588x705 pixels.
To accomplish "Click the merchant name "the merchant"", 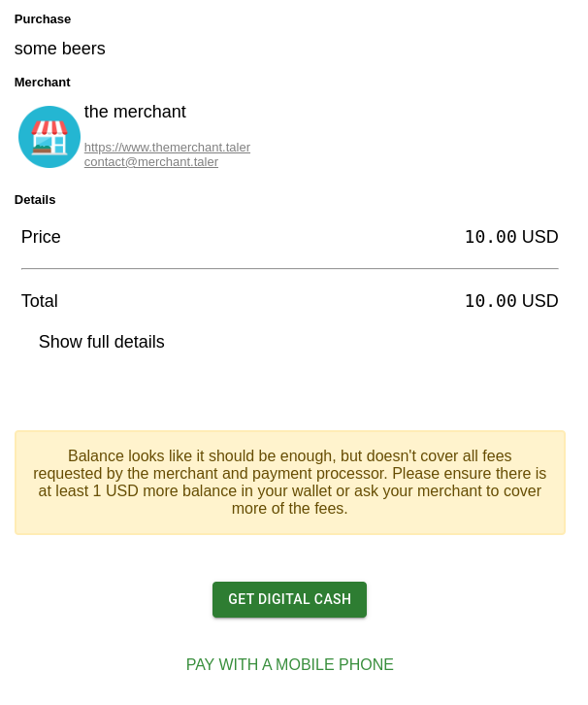I will pos(135,112).
